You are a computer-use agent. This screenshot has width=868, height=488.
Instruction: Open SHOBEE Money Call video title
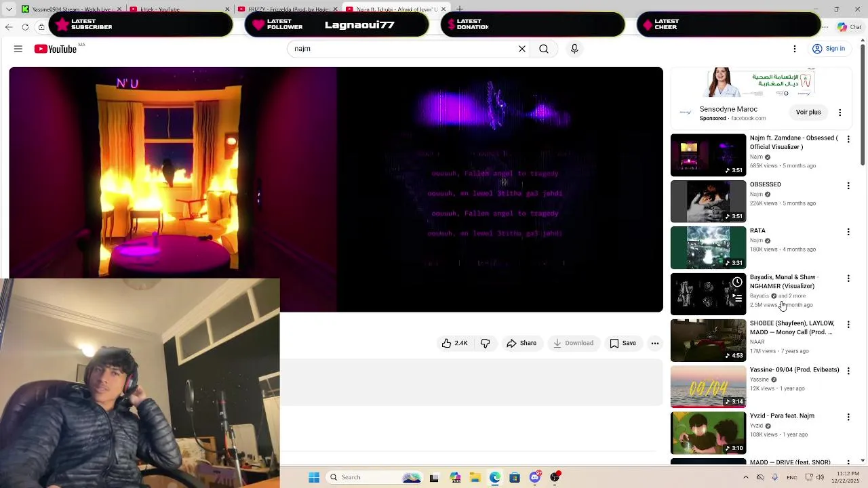792,328
